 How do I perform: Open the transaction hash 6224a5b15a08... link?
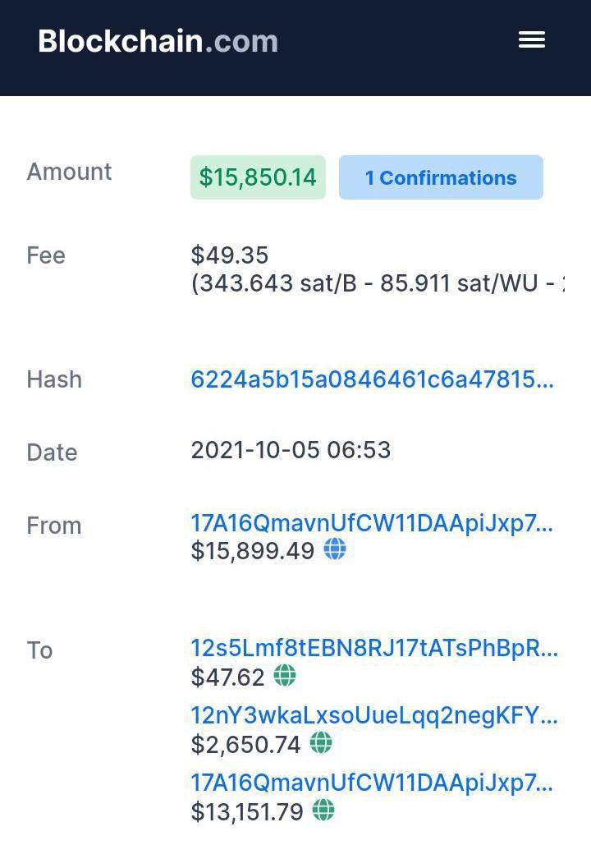[372, 379]
